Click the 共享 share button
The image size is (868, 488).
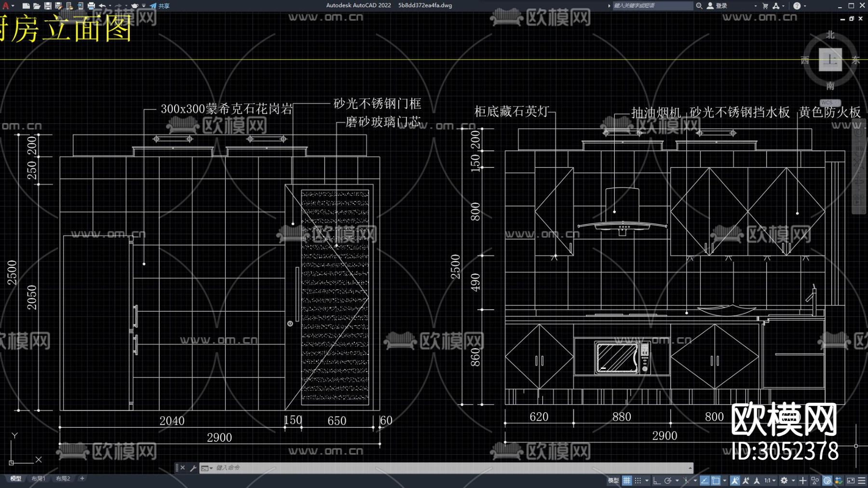(160, 6)
